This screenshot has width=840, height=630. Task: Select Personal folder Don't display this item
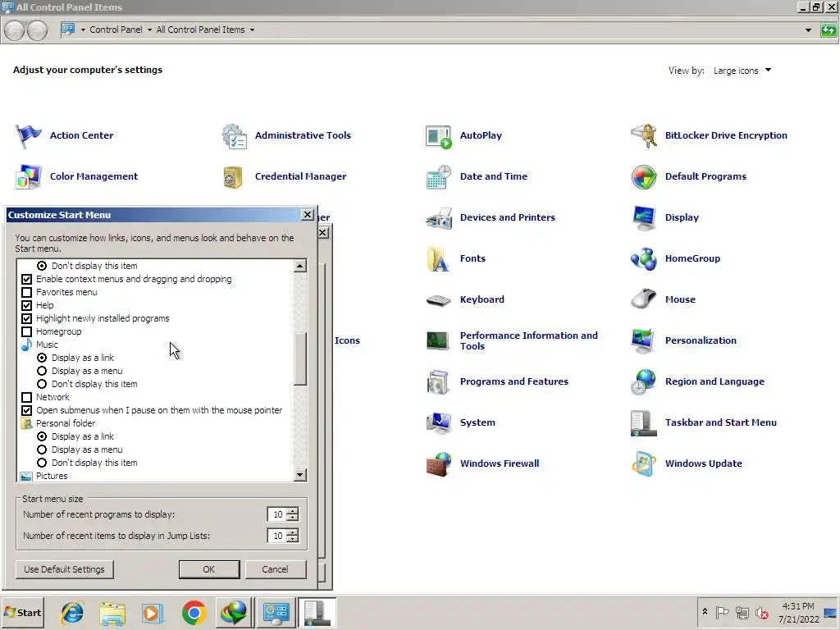tap(42, 463)
